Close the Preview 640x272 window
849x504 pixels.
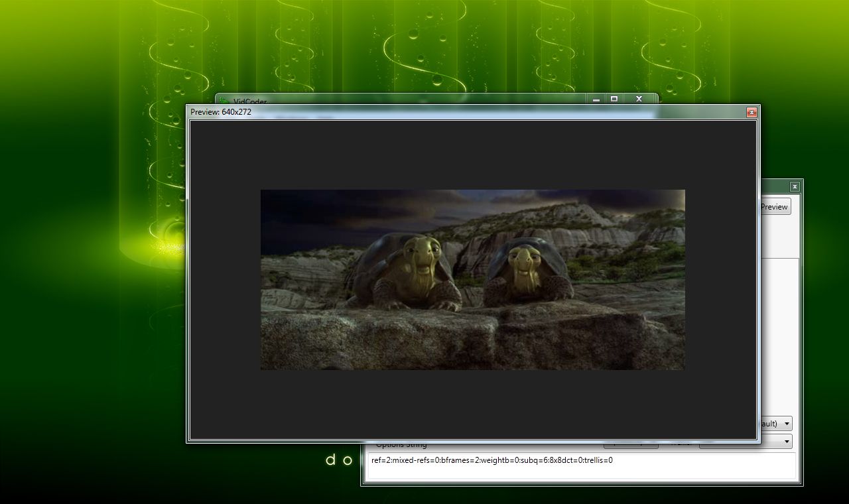(751, 112)
